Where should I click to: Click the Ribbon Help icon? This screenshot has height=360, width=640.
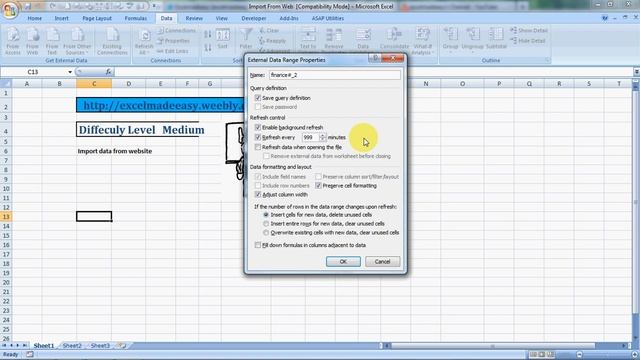pyautogui.click(x=605, y=18)
